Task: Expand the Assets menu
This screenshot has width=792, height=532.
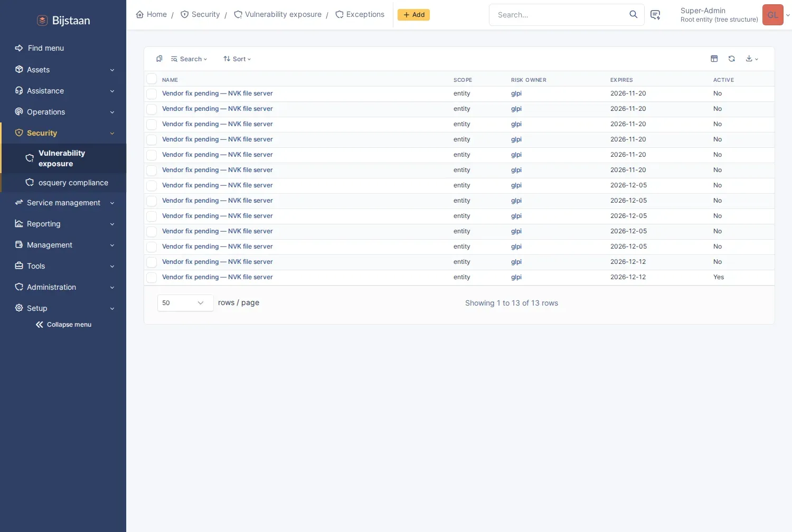Action: (63, 70)
